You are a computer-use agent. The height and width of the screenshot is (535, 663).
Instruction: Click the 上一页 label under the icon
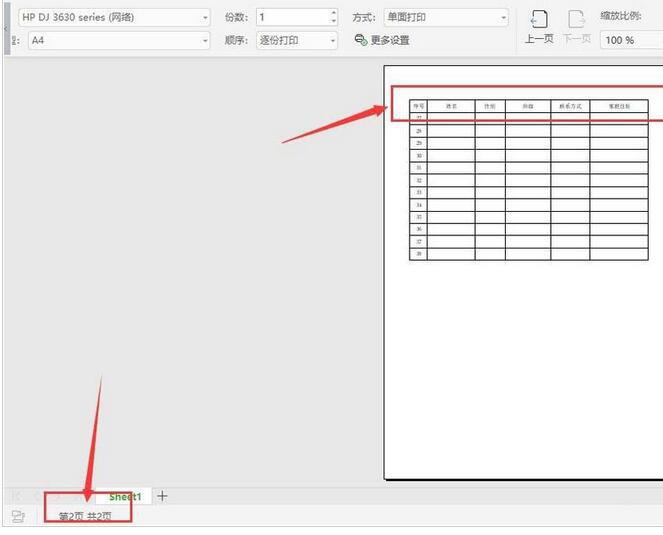click(x=538, y=39)
